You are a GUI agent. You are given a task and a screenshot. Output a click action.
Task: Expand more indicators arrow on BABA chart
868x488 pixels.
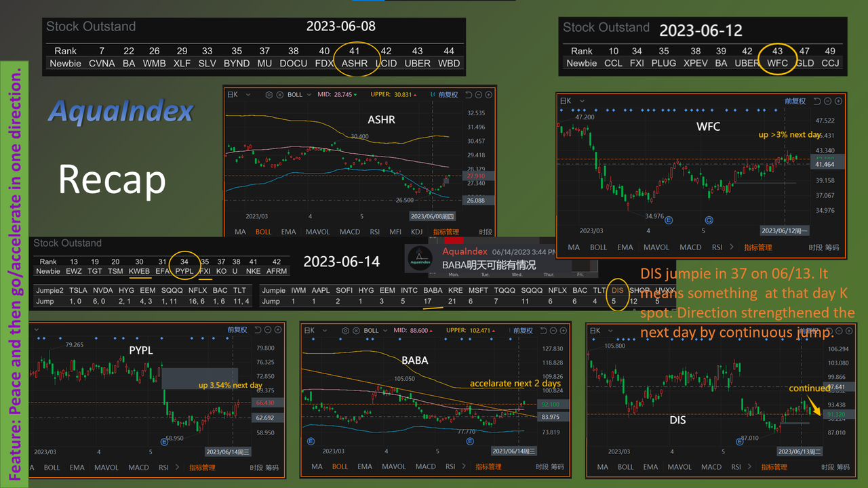click(x=463, y=466)
